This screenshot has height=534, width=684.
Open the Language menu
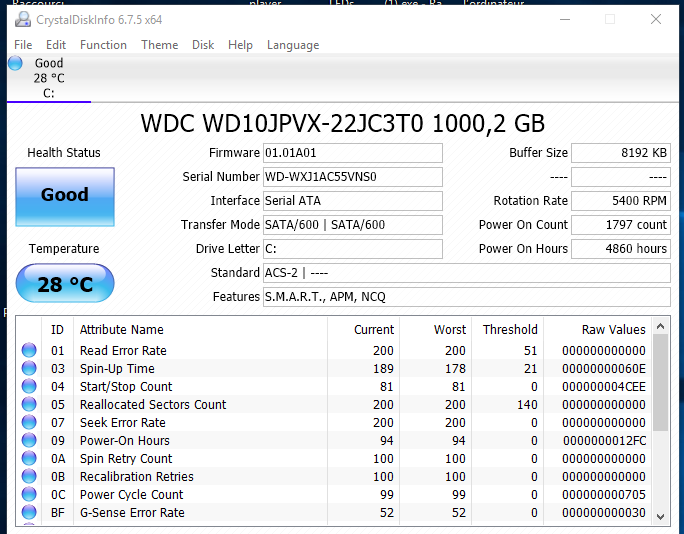tap(293, 45)
